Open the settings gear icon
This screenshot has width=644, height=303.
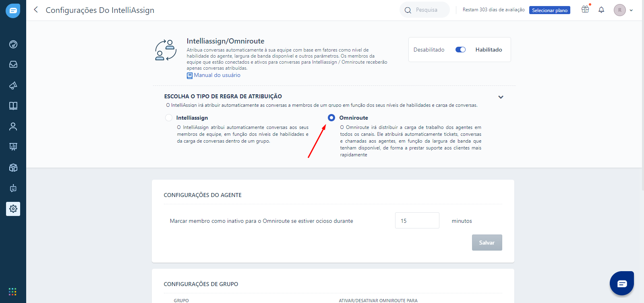point(13,209)
